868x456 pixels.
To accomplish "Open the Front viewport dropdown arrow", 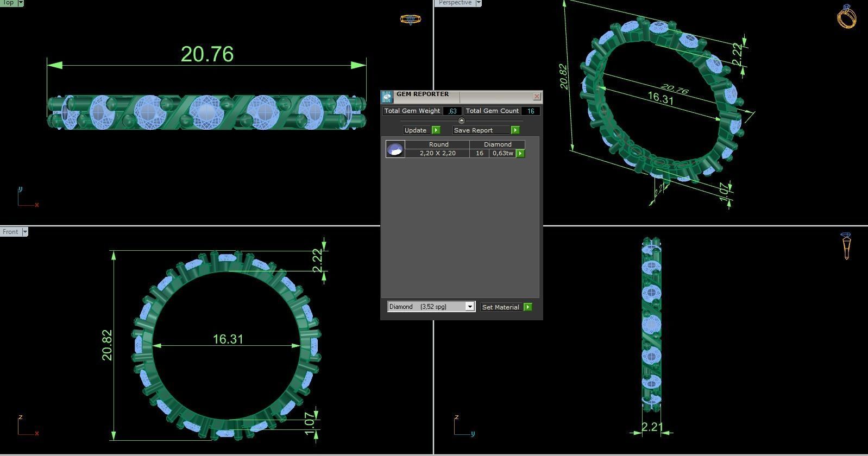I will [24, 232].
